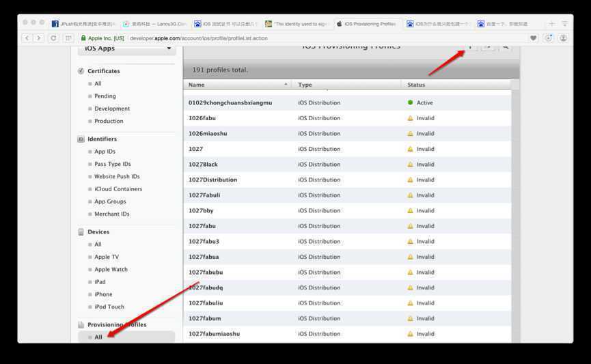Collapse the Devices section header
Screen dimensions: 591x364
(x=98, y=232)
